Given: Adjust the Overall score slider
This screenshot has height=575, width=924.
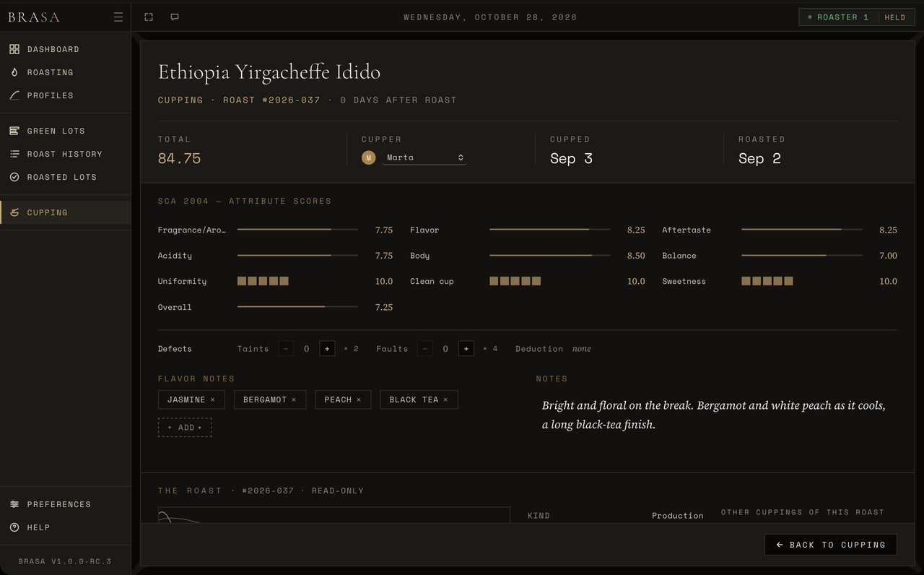Looking at the screenshot, I should [297, 307].
